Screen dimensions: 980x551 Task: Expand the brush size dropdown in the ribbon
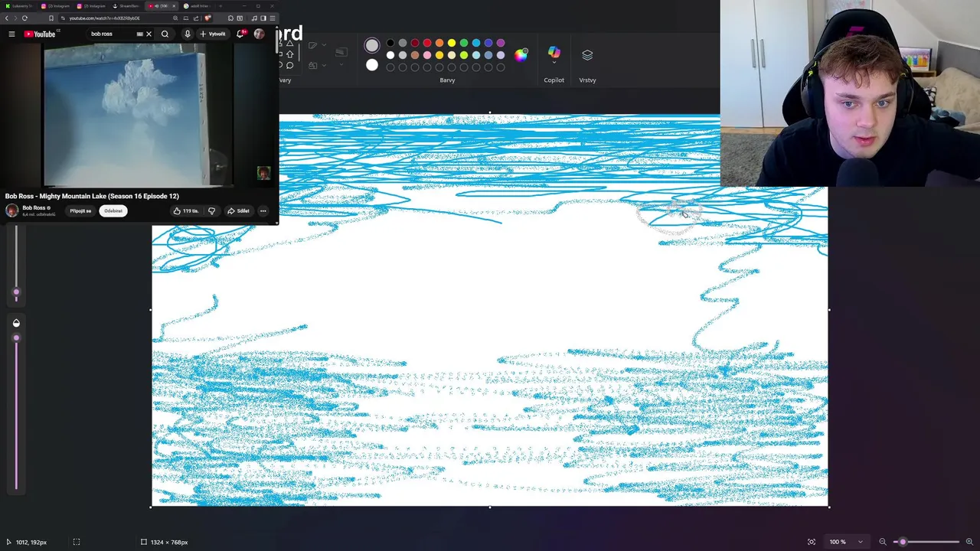(341, 64)
